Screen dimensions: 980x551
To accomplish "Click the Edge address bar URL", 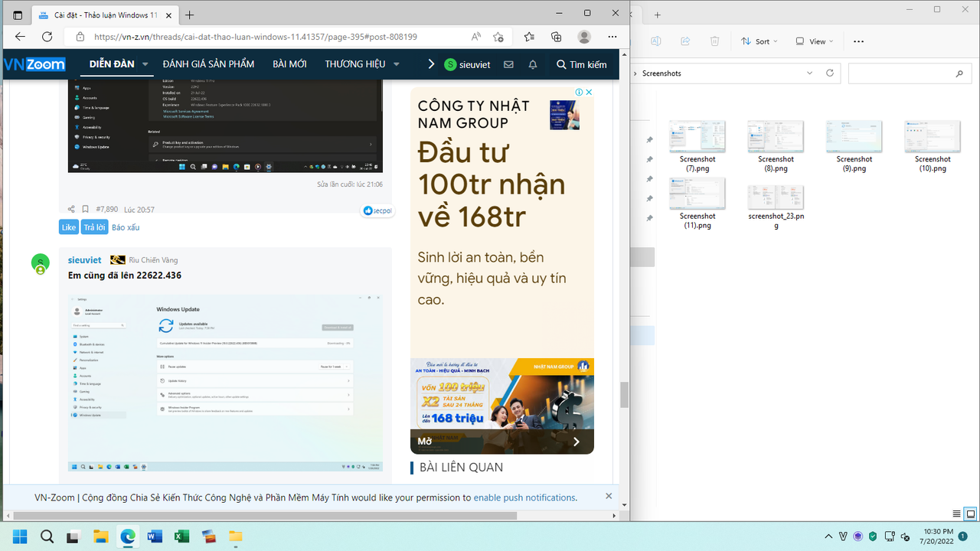I will coord(256,37).
